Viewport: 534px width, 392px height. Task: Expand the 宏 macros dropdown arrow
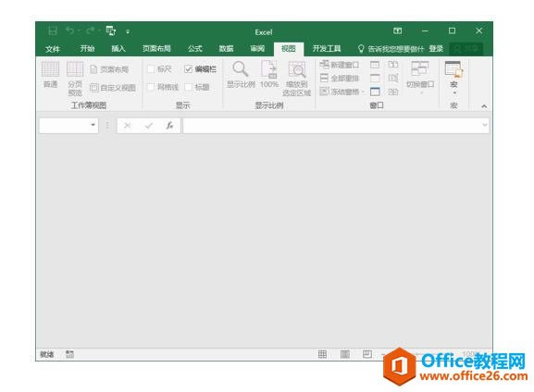click(454, 92)
